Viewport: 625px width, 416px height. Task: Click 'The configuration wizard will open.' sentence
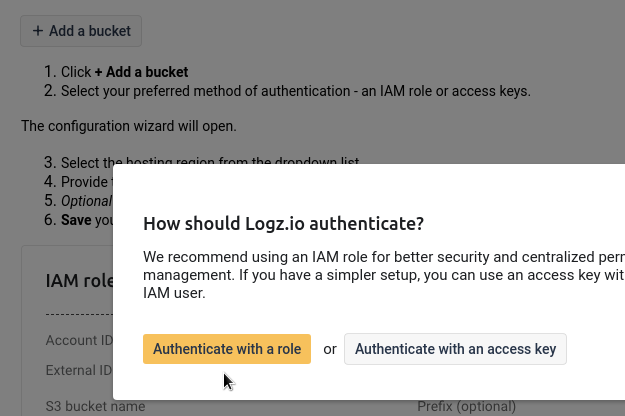[x=129, y=126]
